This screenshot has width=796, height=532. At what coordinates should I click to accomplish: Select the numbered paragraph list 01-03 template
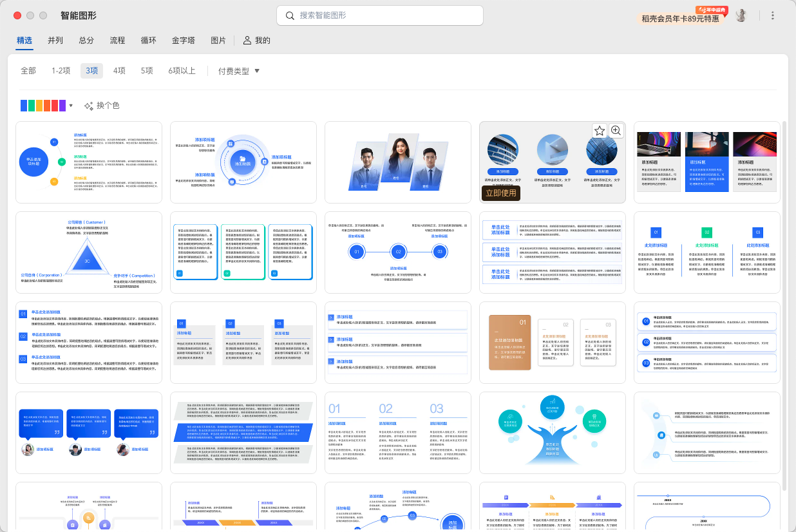tap(89, 343)
